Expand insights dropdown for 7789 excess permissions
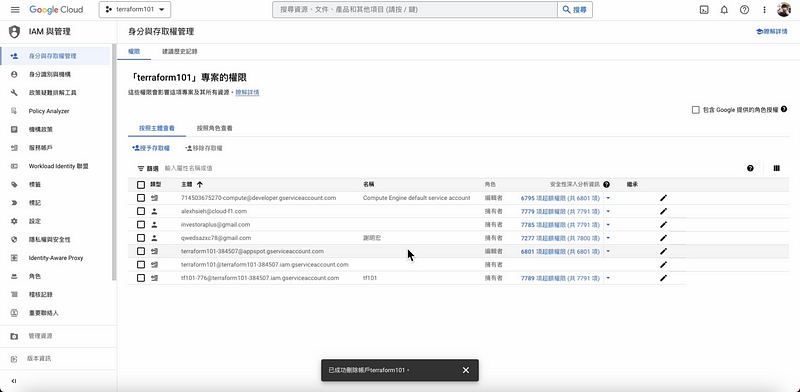 pos(608,278)
